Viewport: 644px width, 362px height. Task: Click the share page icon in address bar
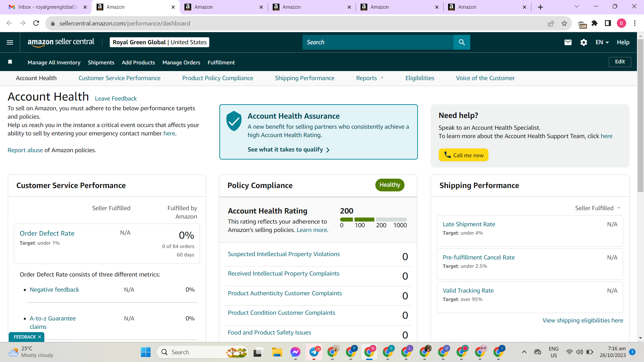click(551, 23)
